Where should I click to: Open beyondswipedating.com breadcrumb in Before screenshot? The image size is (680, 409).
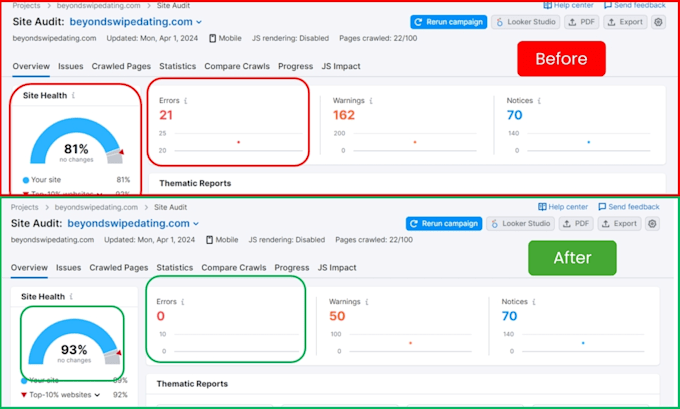tap(98, 6)
